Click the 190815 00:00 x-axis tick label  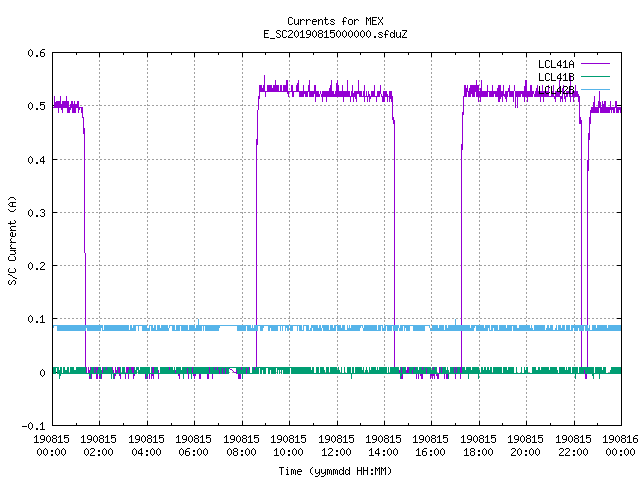tap(51, 446)
